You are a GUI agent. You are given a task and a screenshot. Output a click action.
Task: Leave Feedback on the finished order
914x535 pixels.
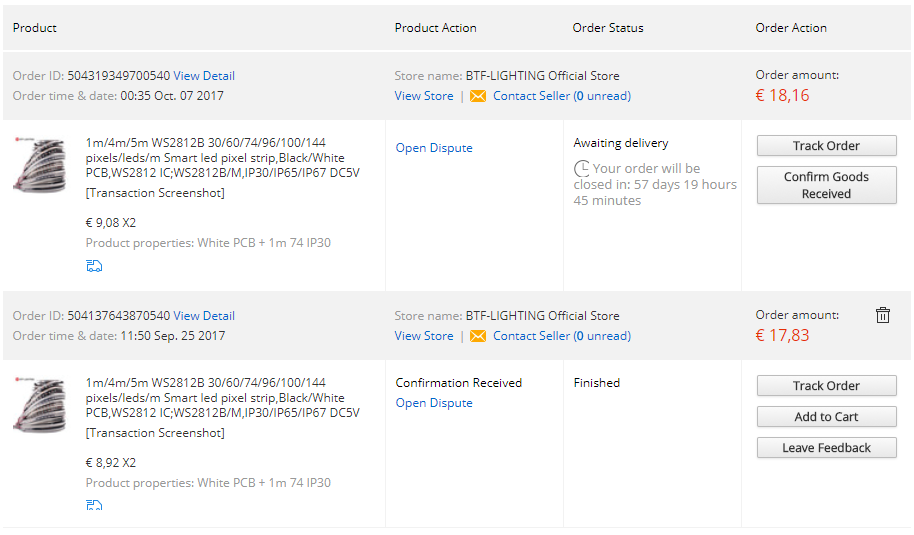826,448
